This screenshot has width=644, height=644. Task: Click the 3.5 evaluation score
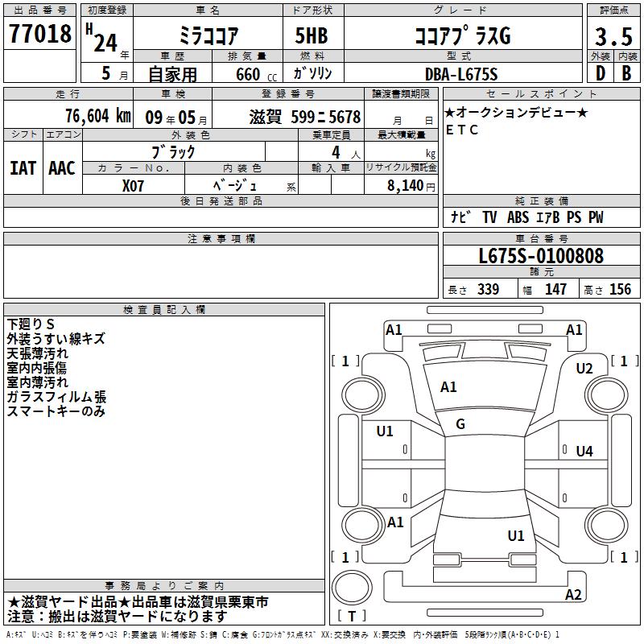click(x=613, y=36)
